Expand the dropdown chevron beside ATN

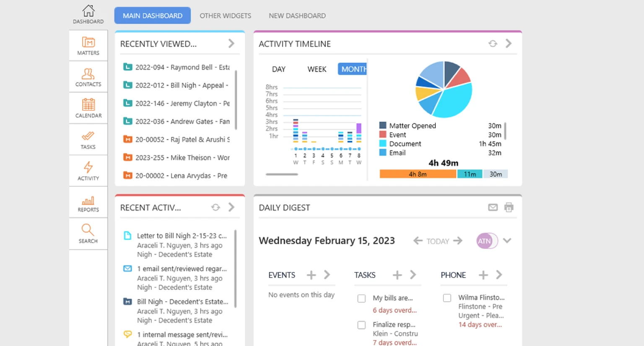point(507,241)
